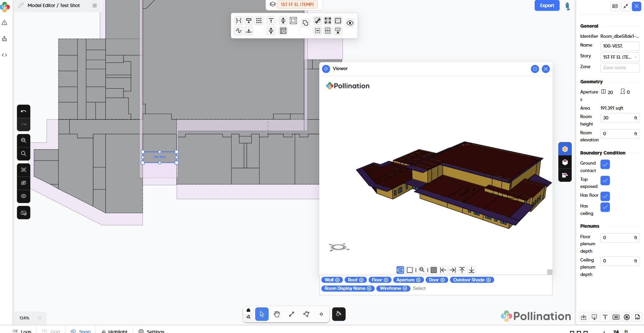Toggle the Has ceiling checkbox
Image resolution: width=644 pixels, height=333 pixels.
605,207
